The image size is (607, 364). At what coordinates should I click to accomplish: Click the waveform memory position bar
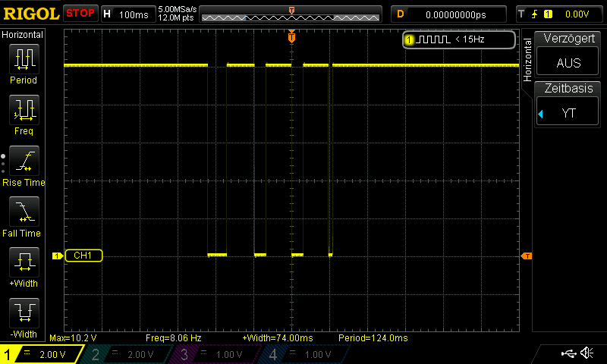[291, 14]
